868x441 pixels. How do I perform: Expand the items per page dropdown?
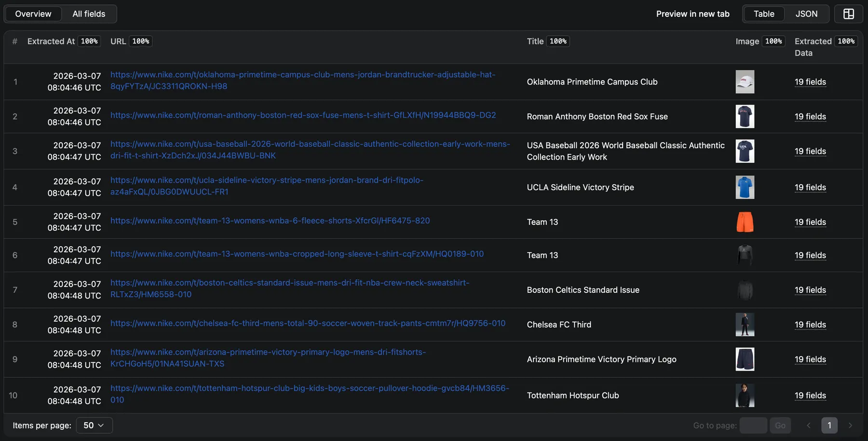tap(94, 425)
